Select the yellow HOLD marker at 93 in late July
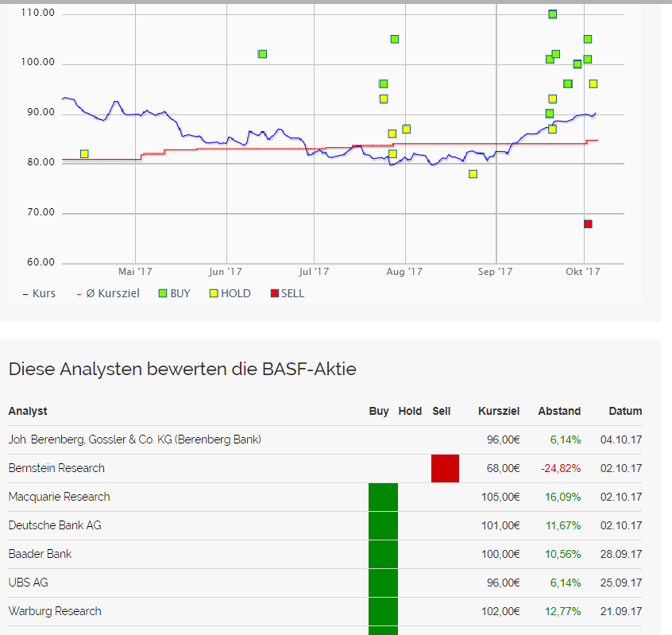 (384, 99)
